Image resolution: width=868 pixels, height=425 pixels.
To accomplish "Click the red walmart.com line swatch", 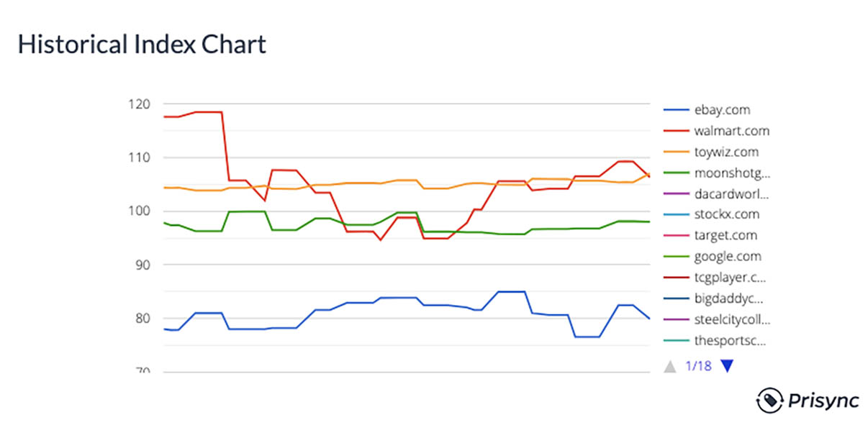I will point(675,131).
